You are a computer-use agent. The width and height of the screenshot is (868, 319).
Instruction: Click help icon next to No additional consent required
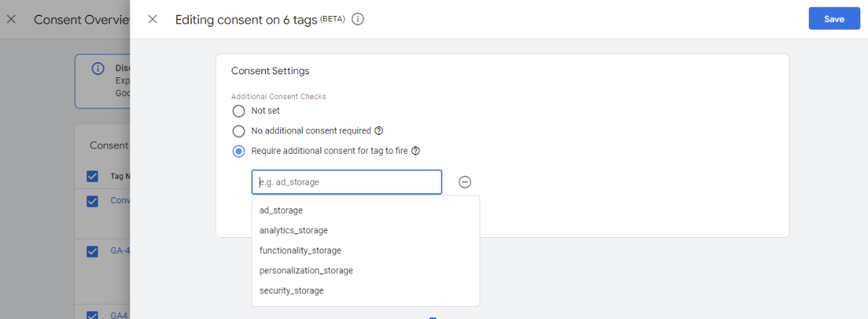[x=379, y=130]
